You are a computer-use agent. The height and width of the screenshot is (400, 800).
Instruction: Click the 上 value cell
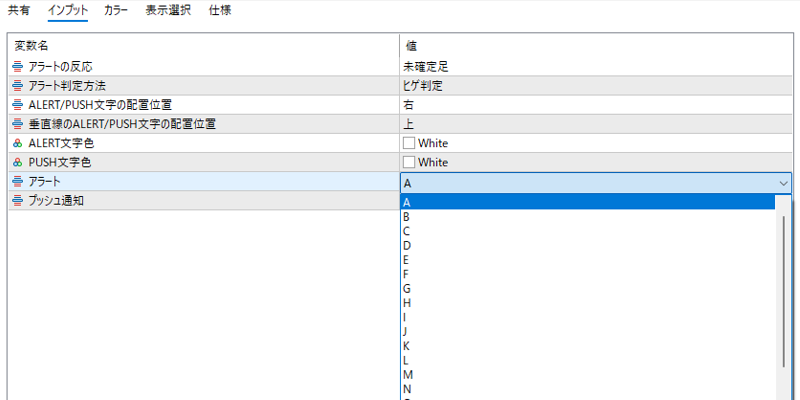click(x=596, y=124)
